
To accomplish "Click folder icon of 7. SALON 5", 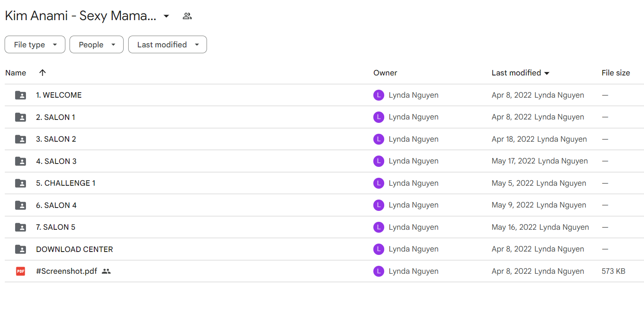I will point(21,227).
